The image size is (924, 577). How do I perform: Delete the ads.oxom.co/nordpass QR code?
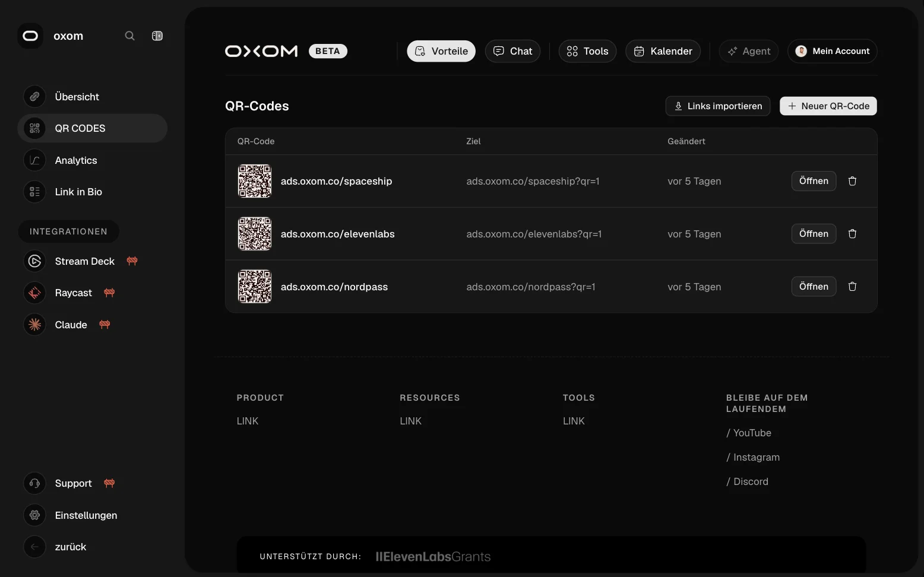852,287
